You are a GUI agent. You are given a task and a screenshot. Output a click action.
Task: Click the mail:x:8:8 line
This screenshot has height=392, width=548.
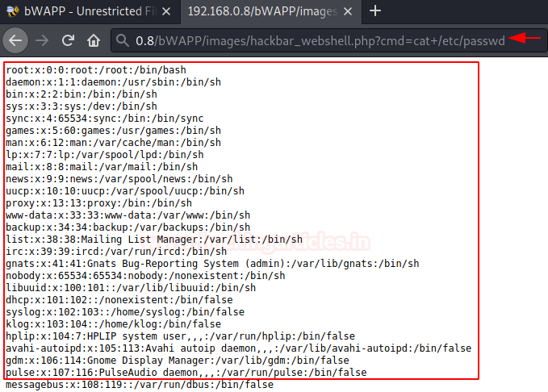pyautogui.click(x=102, y=167)
